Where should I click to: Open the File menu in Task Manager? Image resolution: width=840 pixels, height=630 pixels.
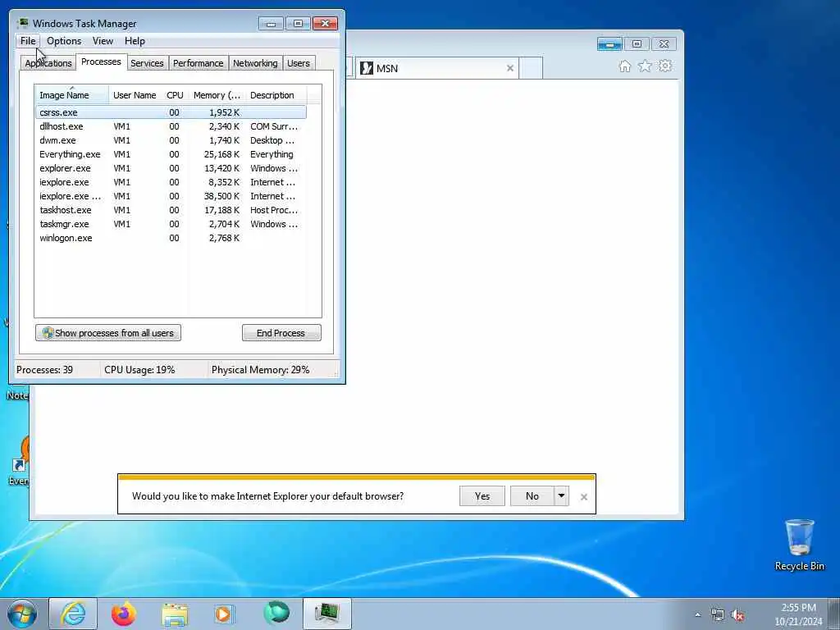(28, 41)
